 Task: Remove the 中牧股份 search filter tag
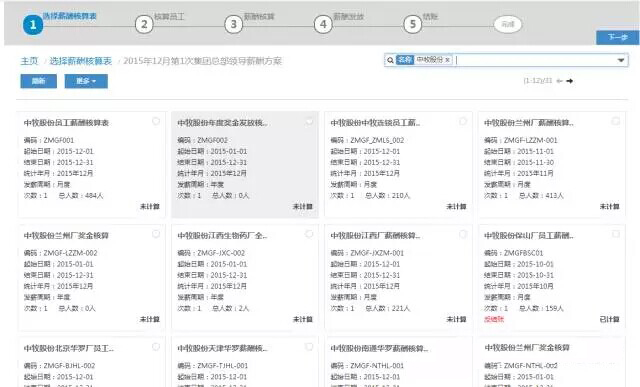coord(447,60)
